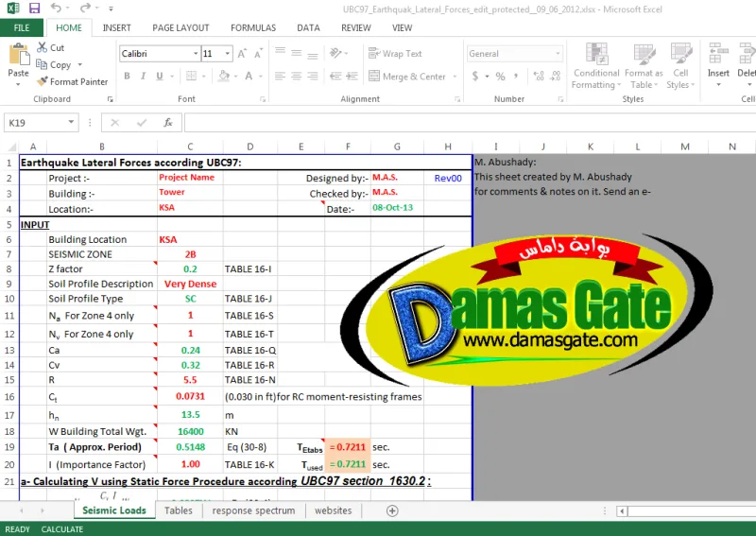Apply Top Align to cell
The image size is (756, 536).
point(280,53)
